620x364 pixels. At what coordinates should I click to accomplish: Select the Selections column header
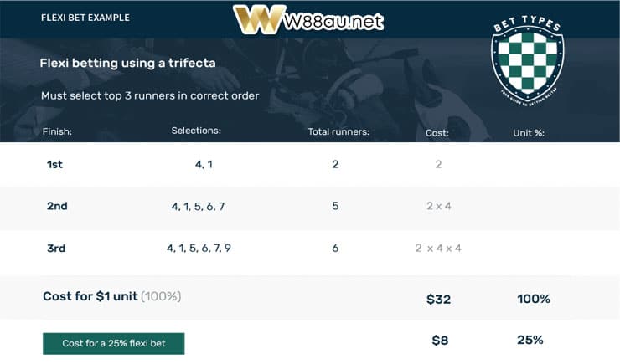196,131
